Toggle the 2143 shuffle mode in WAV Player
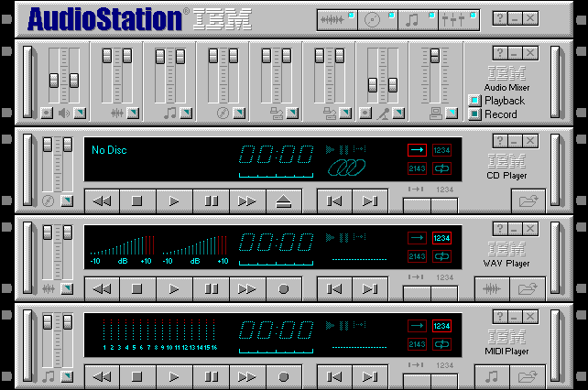 pyautogui.click(x=417, y=255)
